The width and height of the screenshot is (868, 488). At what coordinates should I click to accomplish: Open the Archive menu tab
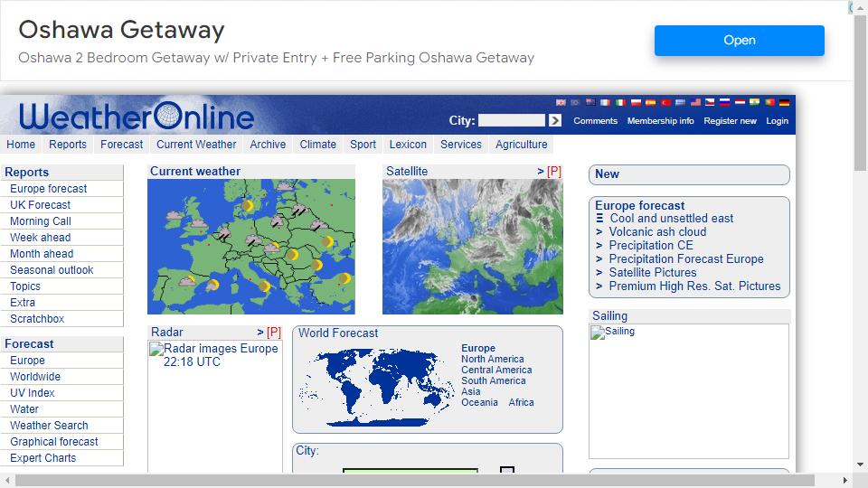[x=268, y=145]
